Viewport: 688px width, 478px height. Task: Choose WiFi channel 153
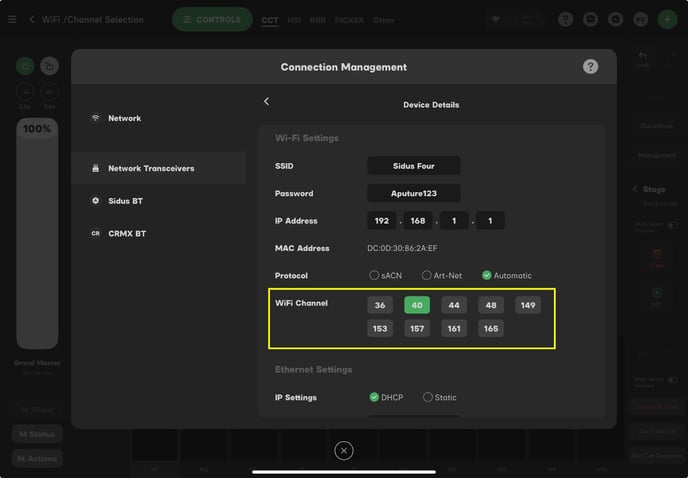click(x=380, y=328)
